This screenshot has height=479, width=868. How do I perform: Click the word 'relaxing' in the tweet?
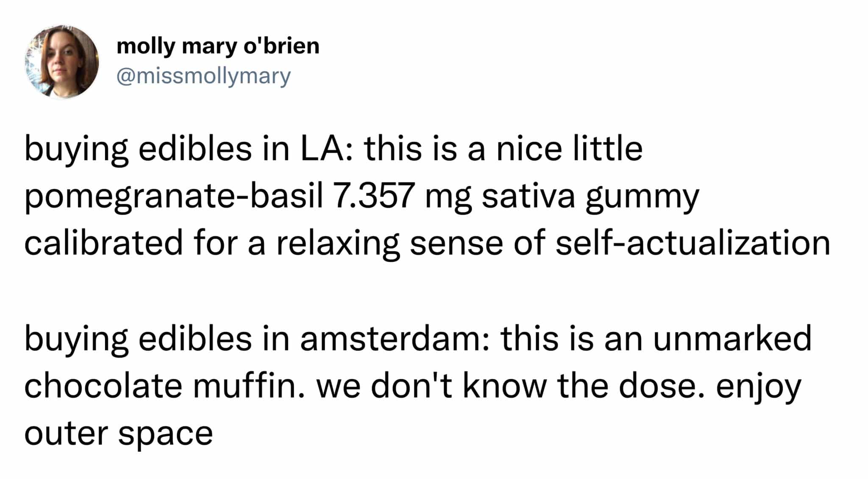[x=338, y=244]
